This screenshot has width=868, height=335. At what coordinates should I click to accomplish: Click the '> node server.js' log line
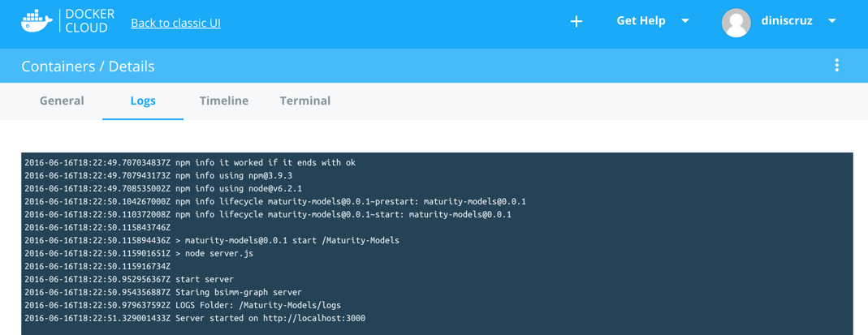coord(219,253)
